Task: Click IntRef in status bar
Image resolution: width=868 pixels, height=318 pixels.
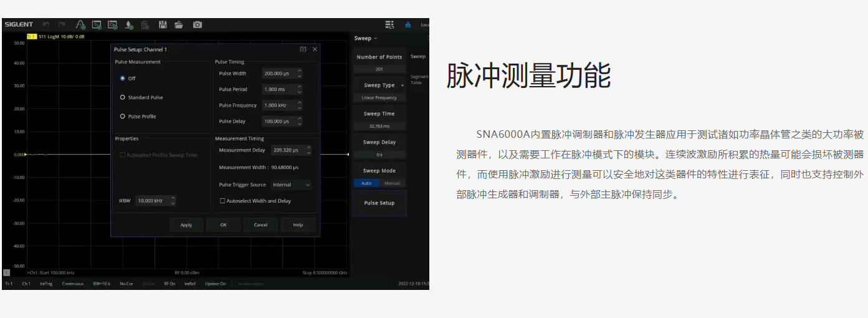Action: [189, 284]
